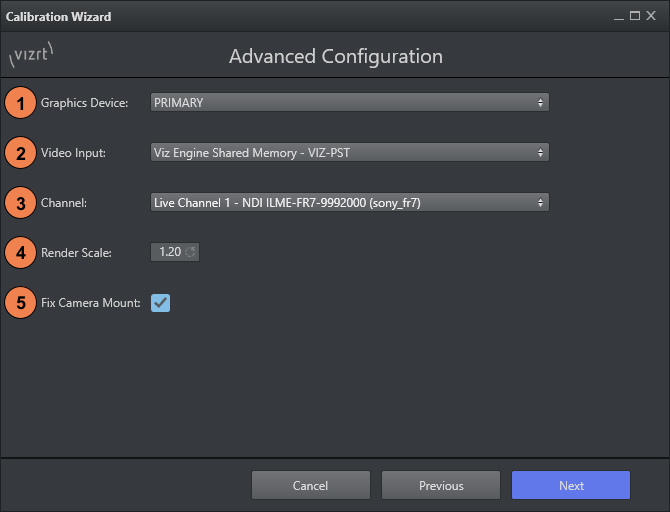The width and height of the screenshot is (670, 512).
Task: Click the orange number 2 badge
Action: pyautogui.click(x=20, y=152)
